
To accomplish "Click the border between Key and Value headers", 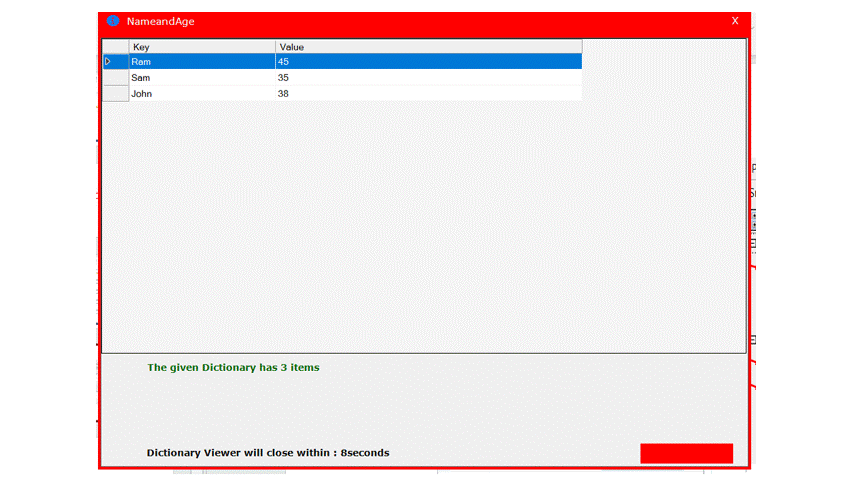I will (275, 47).
